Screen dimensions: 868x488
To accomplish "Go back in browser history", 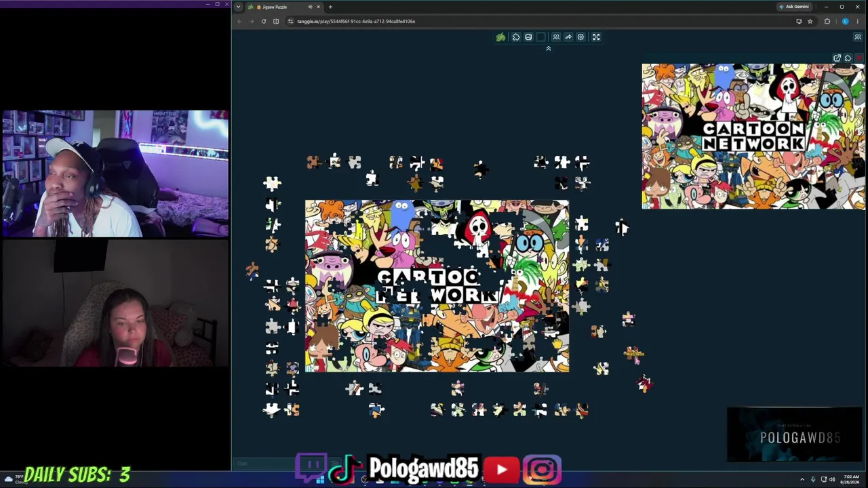I will tap(239, 21).
